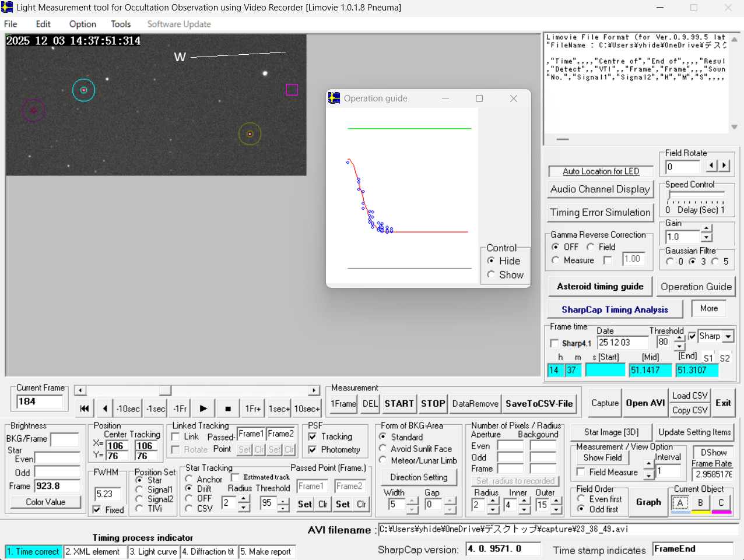Toggle the PSF Photometry checkbox
Screen dimensions: 744x560
point(313,449)
